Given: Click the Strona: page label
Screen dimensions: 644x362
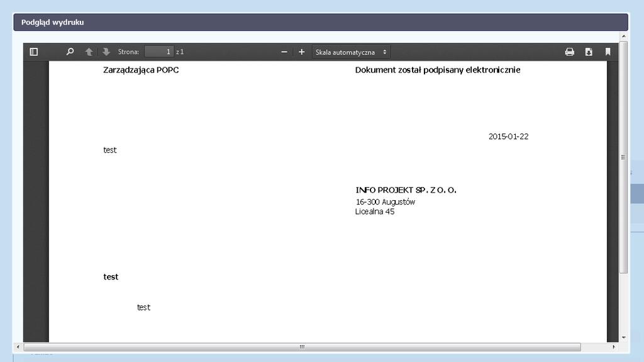Looking at the screenshot, I should pos(128,52).
